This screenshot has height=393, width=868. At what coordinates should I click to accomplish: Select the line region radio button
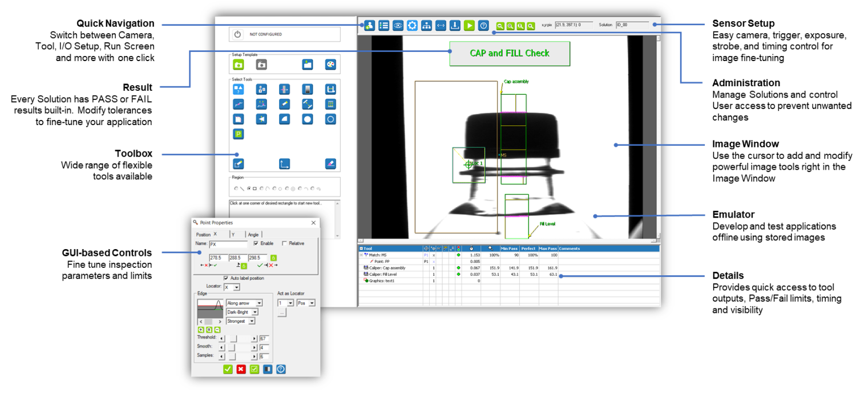point(235,187)
